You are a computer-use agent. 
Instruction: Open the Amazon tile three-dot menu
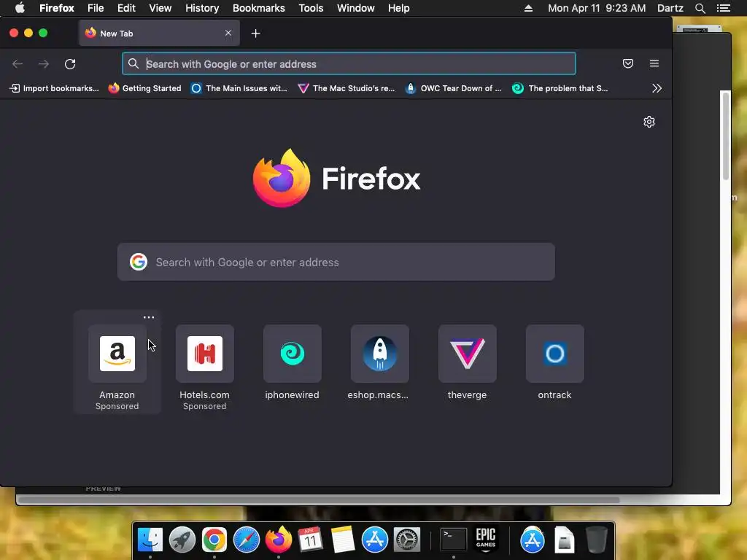149,317
